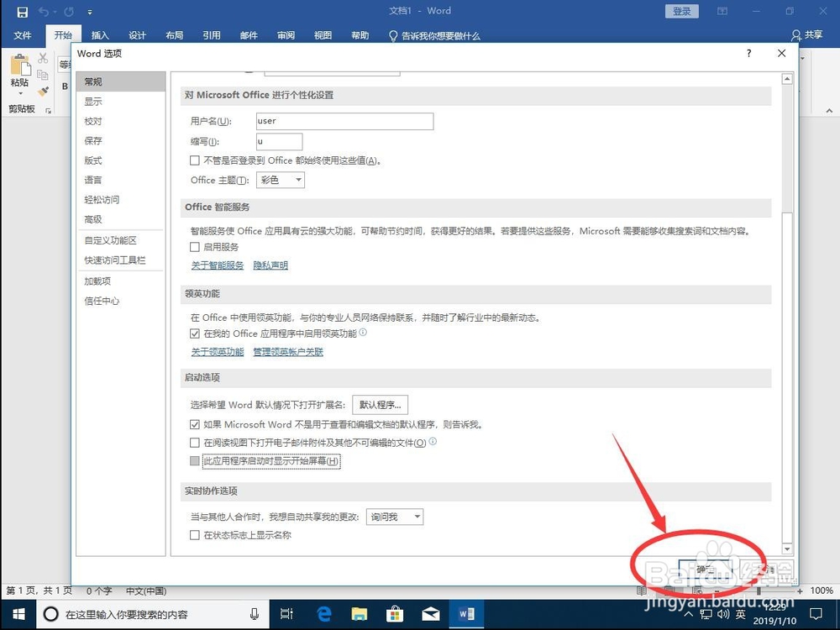The height and width of the screenshot is (630, 840).
Task: Open Mail app from taskbar
Action: (x=430, y=614)
